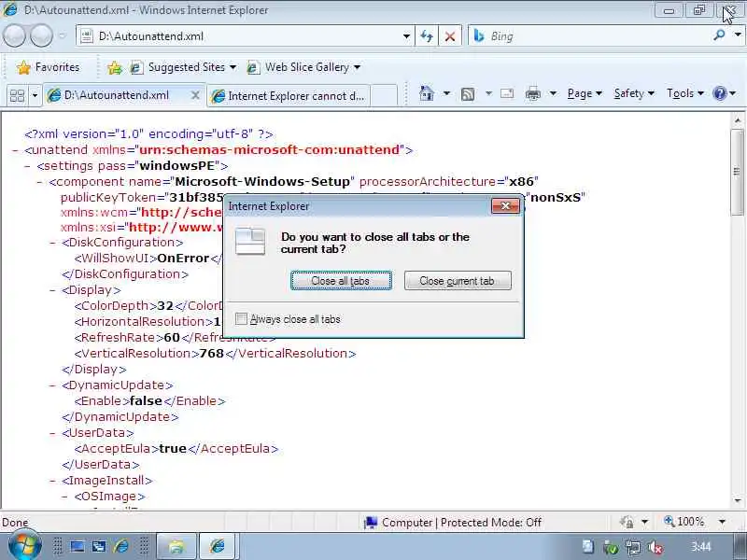This screenshot has height=560, width=747.
Task: Collapse the DynamicUpdate XML node
Action: tap(52, 385)
